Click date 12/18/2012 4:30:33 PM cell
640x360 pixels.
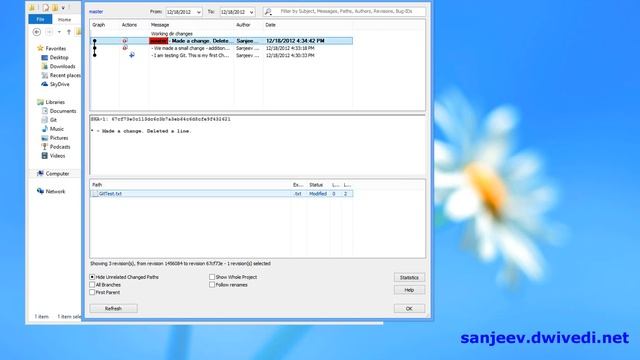pos(290,55)
